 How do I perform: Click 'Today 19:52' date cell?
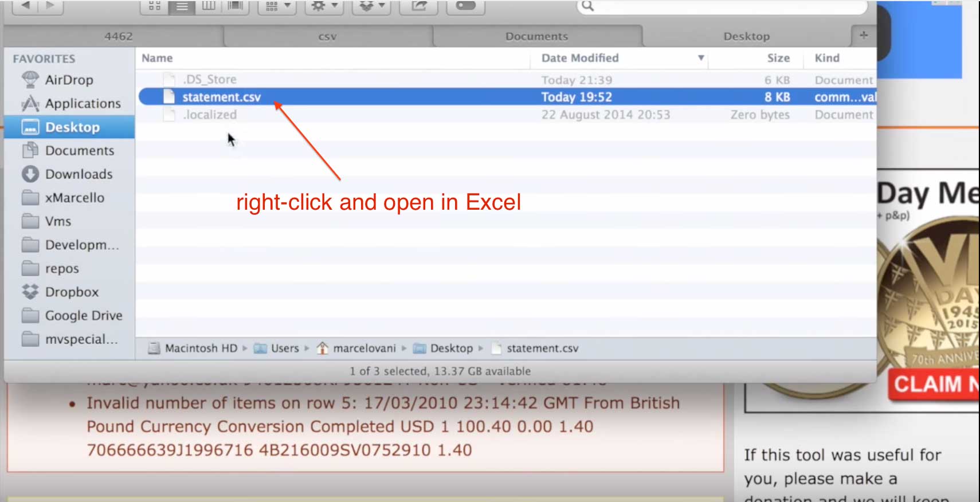[x=577, y=97]
